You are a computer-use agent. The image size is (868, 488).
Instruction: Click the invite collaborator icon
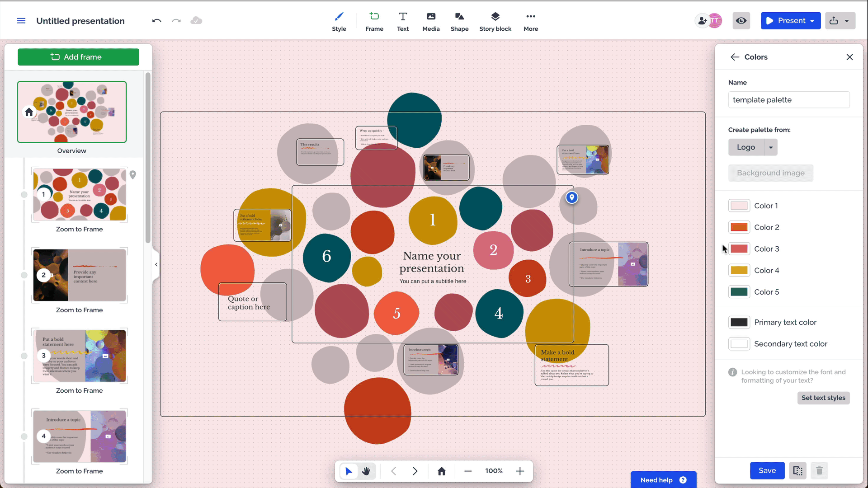703,21
